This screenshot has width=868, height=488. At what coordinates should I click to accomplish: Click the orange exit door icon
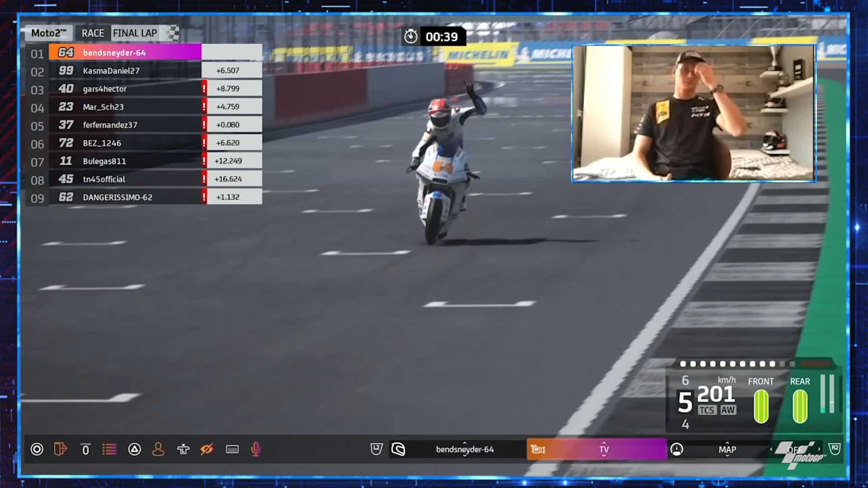click(60, 449)
